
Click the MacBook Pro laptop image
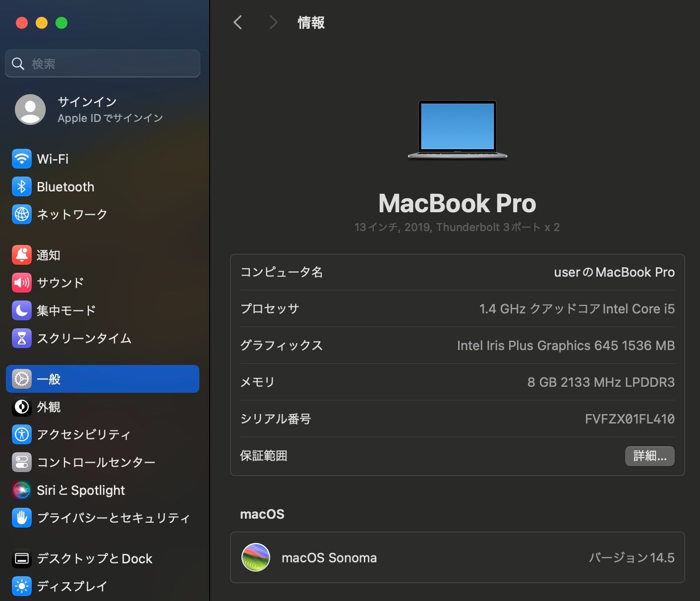tap(457, 130)
